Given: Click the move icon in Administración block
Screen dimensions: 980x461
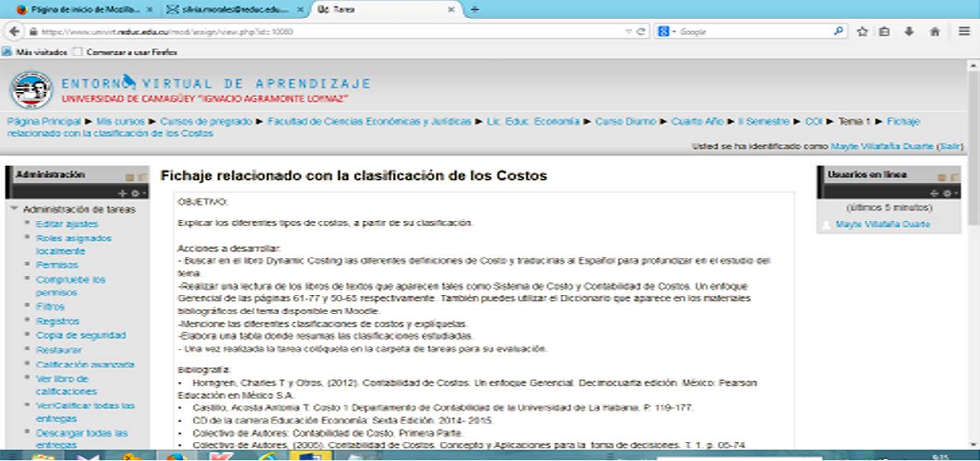Looking at the screenshot, I should click(x=122, y=193).
